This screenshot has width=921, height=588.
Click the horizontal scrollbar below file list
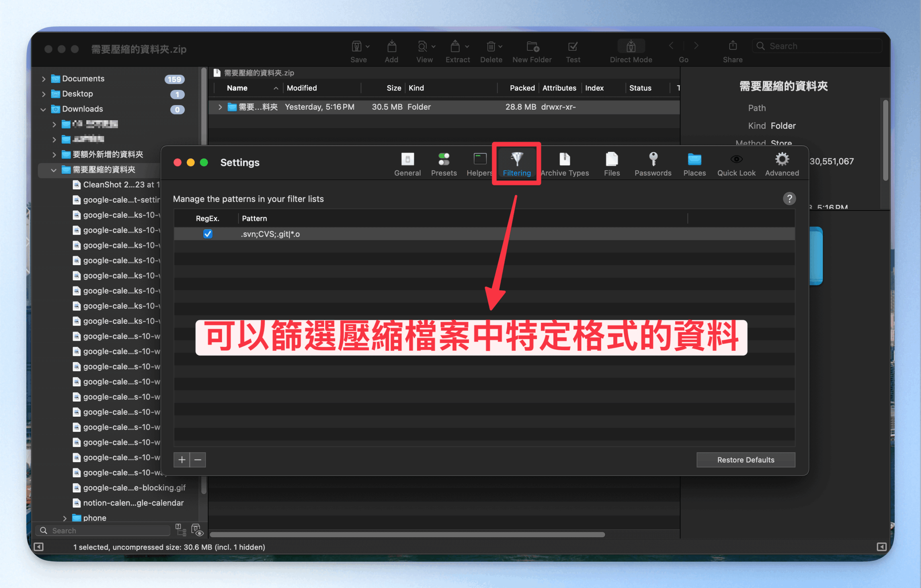pyautogui.click(x=407, y=534)
